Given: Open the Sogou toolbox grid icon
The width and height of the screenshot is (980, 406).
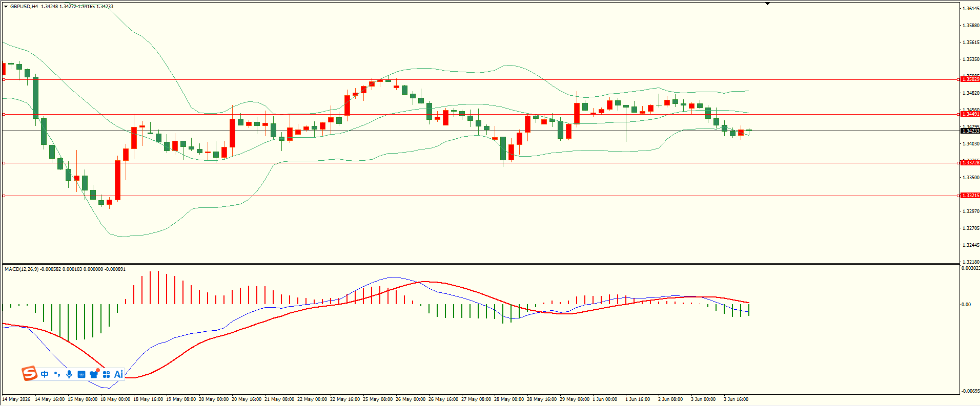Looking at the screenshot, I should pyautogui.click(x=107, y=374).
